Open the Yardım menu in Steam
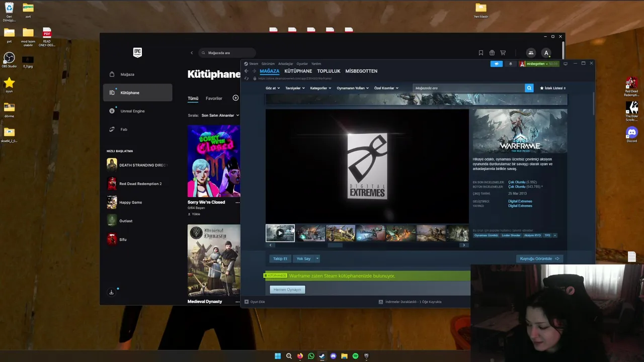The image size is (644, 362). point(316,64)
